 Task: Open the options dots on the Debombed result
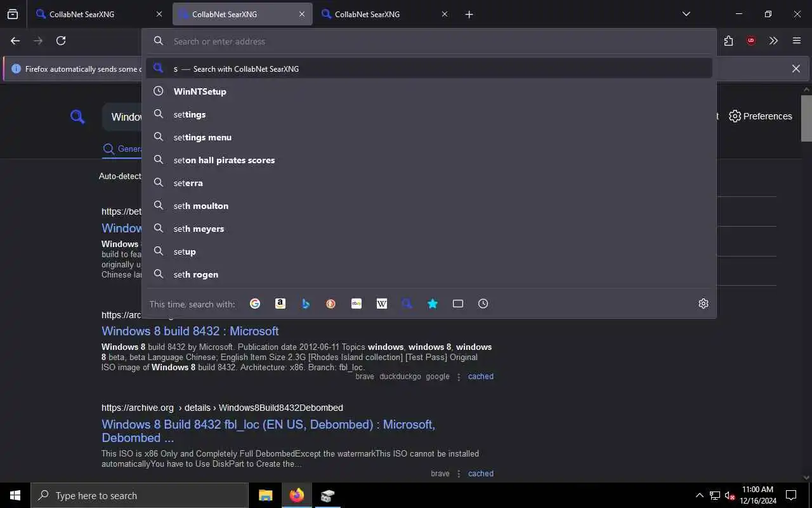click(x=459, y=474)
